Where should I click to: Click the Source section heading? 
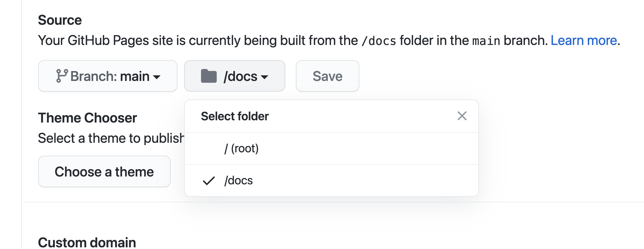point(60,19)
